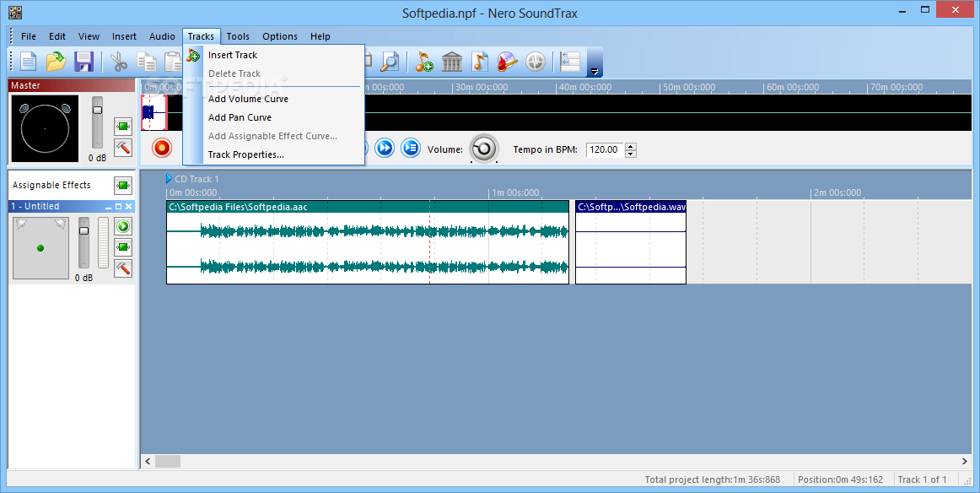
Task: Click the grey round disc toolbar icon
Action: (536, 62)
